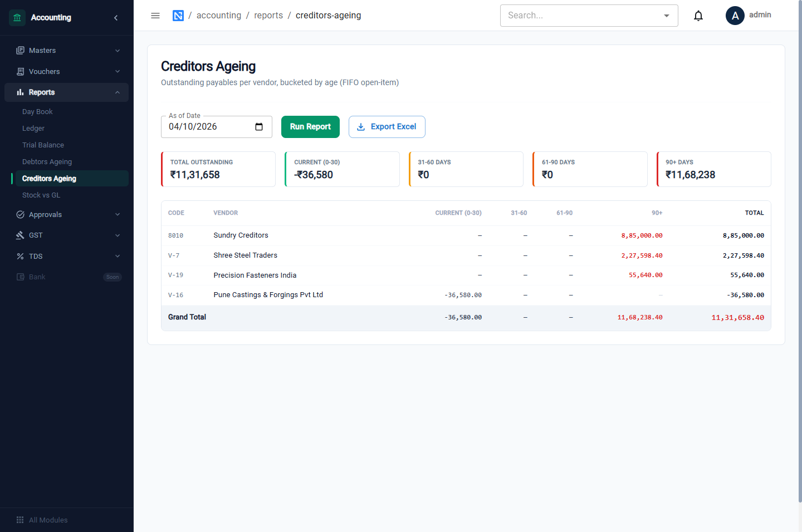Click Export Excel button

[387, 127]
